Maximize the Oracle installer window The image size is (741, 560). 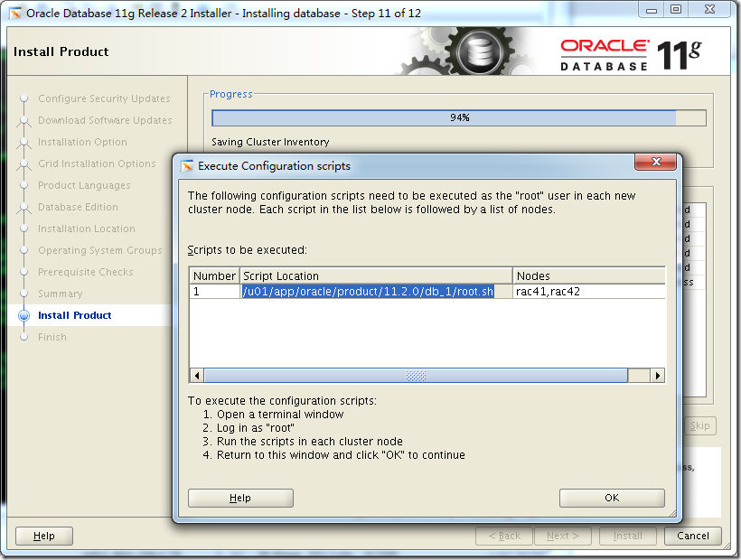coord(676,10)
